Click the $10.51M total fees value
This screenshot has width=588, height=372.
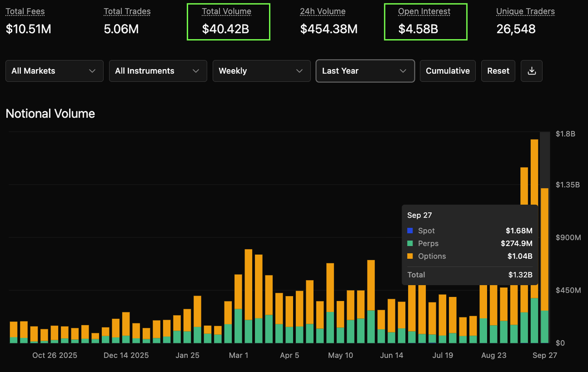pyautogui.click(x=28, y=29)
